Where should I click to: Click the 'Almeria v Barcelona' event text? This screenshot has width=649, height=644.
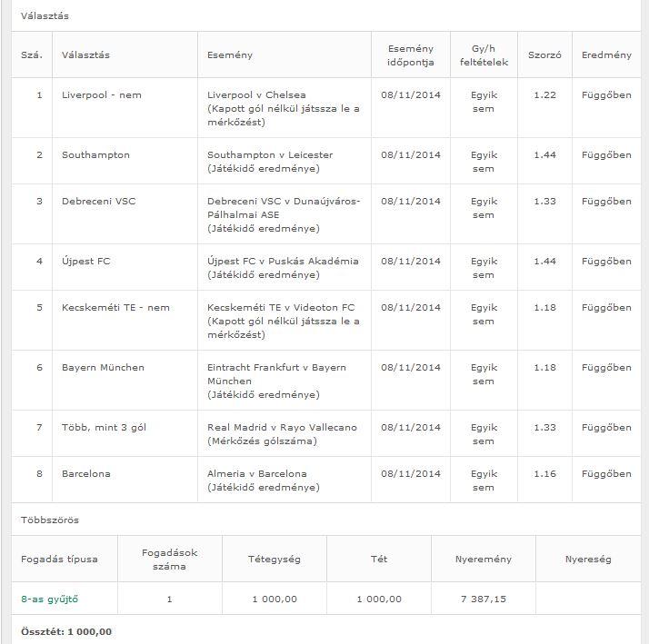point(256,473)
